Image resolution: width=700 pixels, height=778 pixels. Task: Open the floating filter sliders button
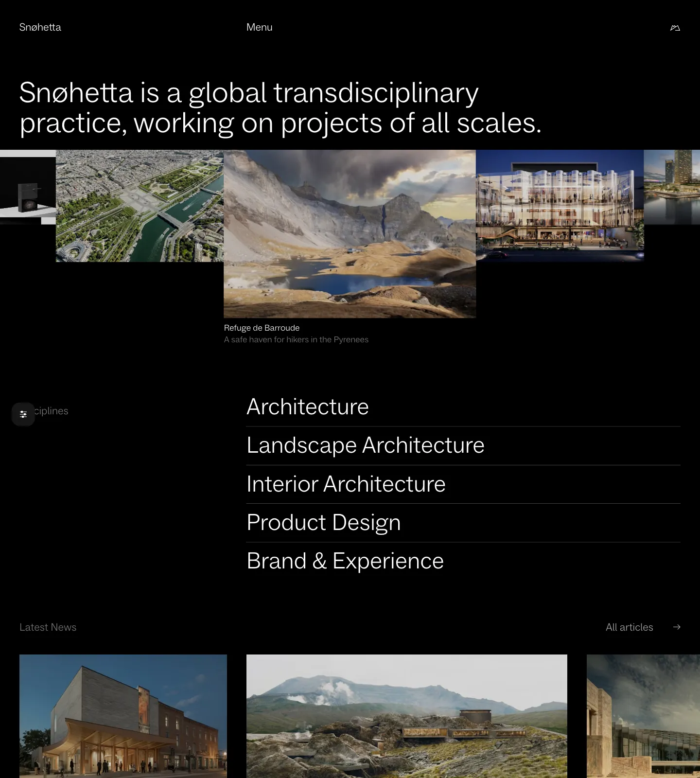[23, 414]
